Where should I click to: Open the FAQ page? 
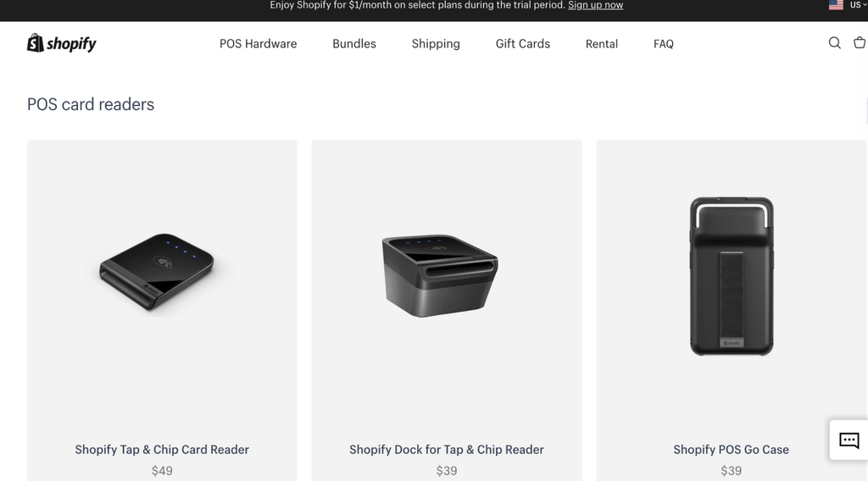663,44
